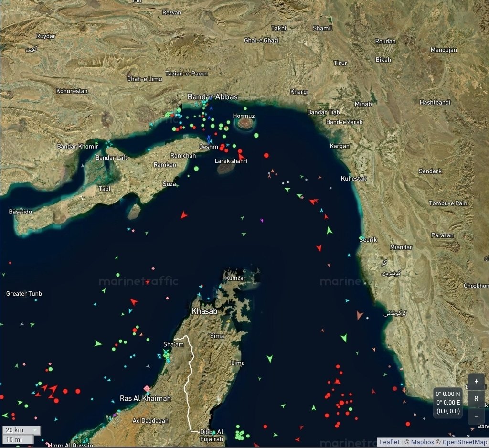Click the 10 mi scale bar
Viewport: 489px width, 448px height.
click(x=18, y=439)
